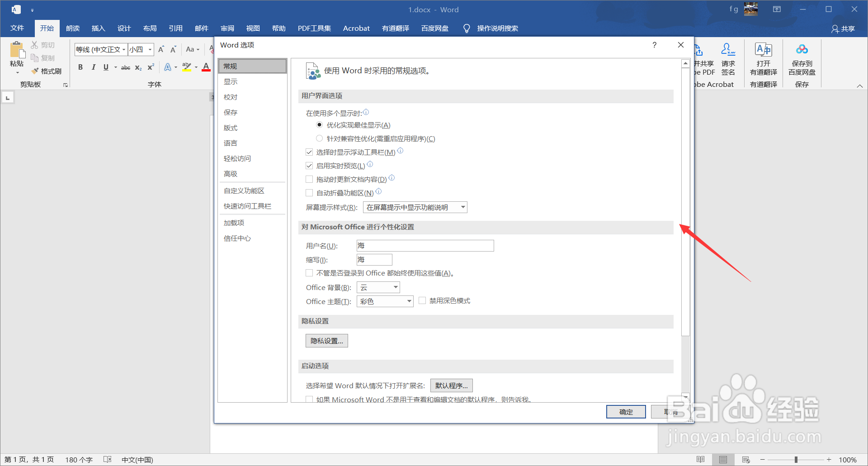868x466 pixels.
Task: Switch to Insert ribbon tab
Action: [x=98, y=28]
